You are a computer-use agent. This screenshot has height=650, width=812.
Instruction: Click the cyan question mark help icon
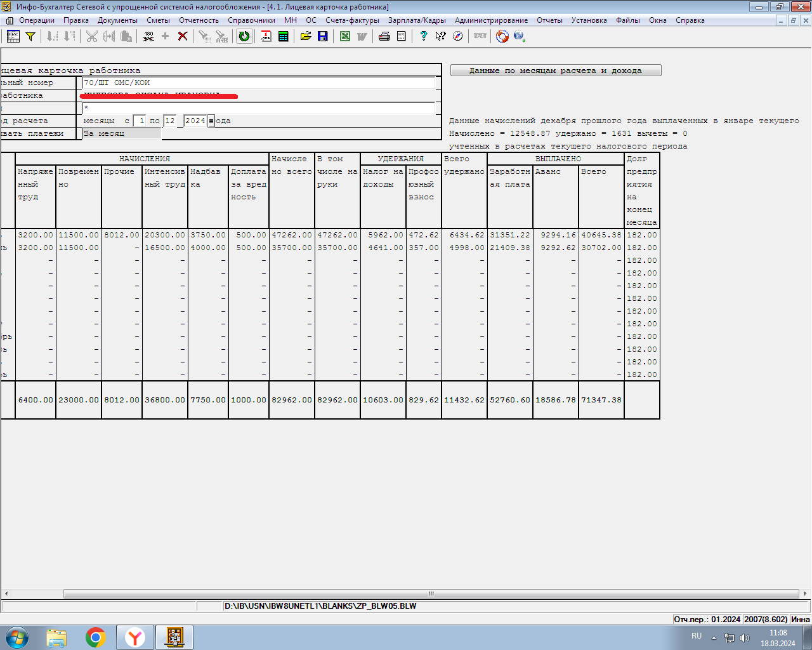tap(424, 36)
